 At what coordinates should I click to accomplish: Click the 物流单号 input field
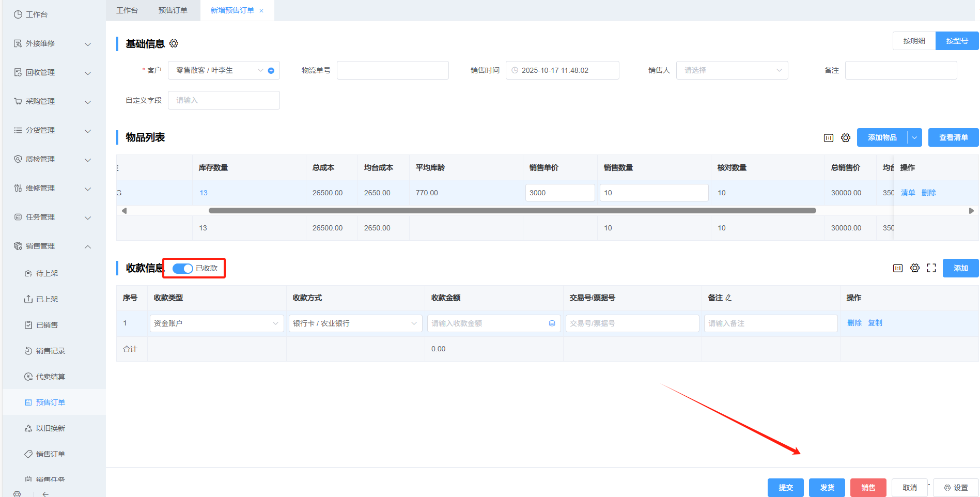point(393,70)
